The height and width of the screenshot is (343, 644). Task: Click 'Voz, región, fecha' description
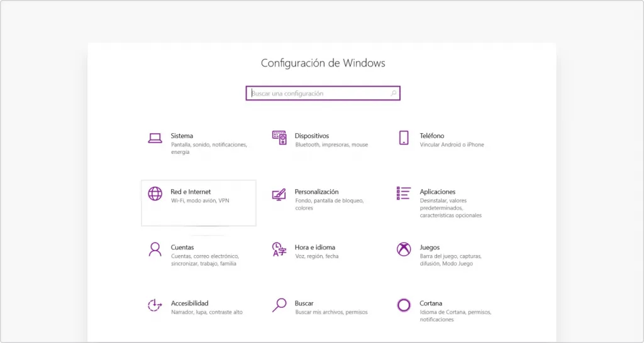coord(317,256)
